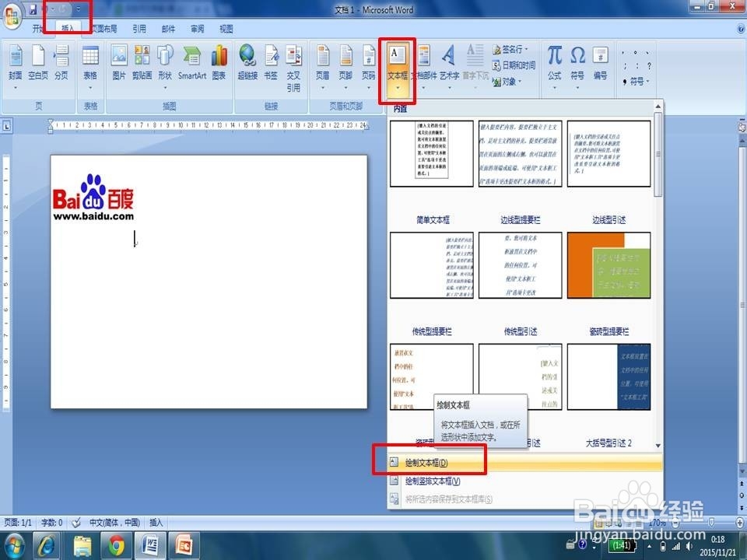Viewport: 747px width, 560px height.
Task: Open Windows Explorer folder on taskbar
Action: click(82, 546)
